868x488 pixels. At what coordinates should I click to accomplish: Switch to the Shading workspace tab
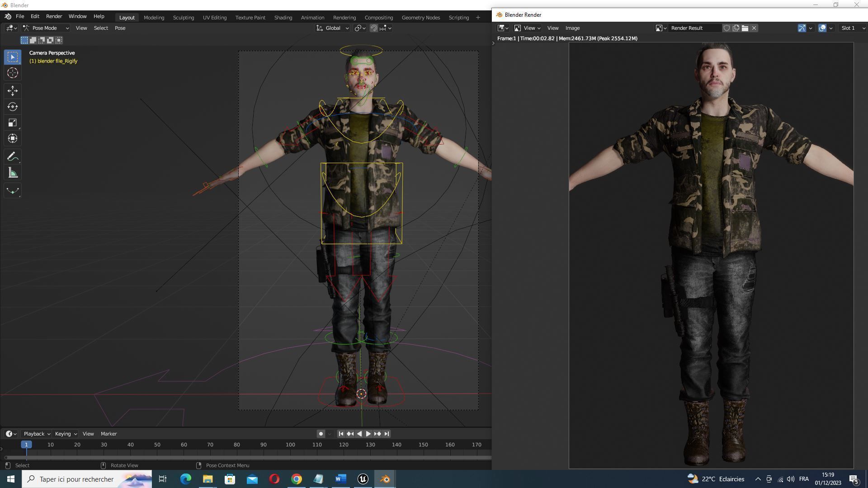pyautogui.click(x=283, y=18)
